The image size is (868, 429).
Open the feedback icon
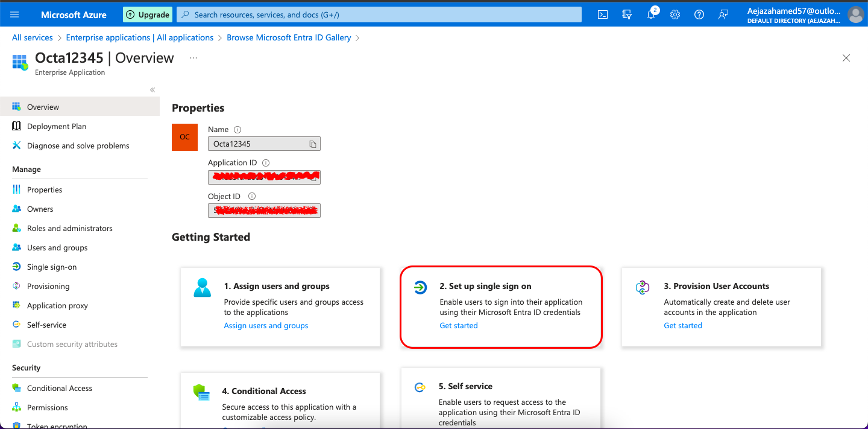[x=723, y=14]
